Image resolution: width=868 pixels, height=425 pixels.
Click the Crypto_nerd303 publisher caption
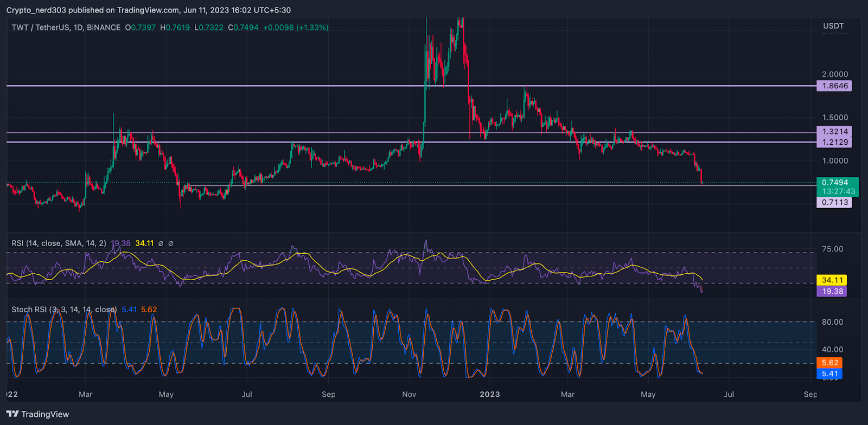149,10
